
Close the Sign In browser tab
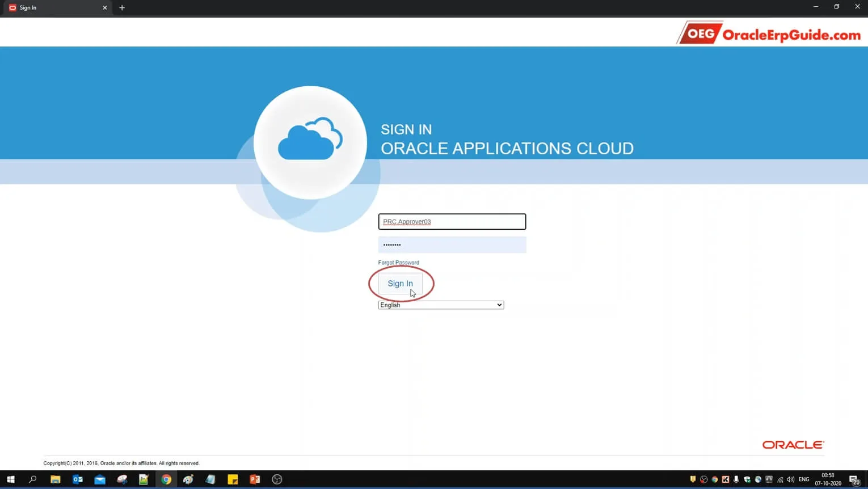point(104,8)
